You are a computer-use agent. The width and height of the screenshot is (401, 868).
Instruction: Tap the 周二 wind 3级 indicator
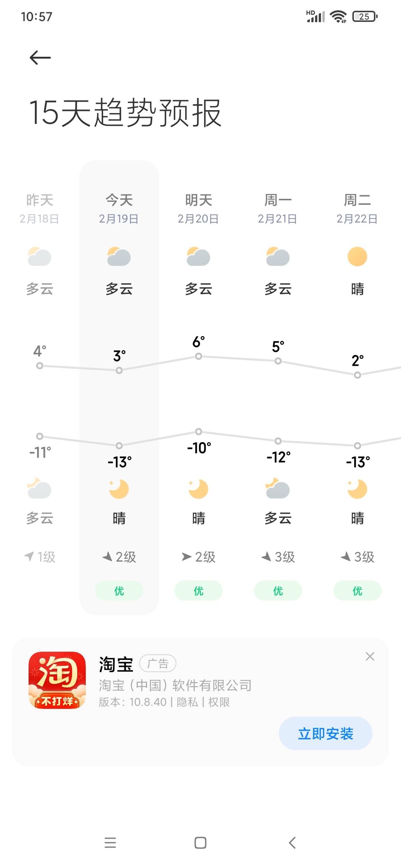tap(357, 557)
